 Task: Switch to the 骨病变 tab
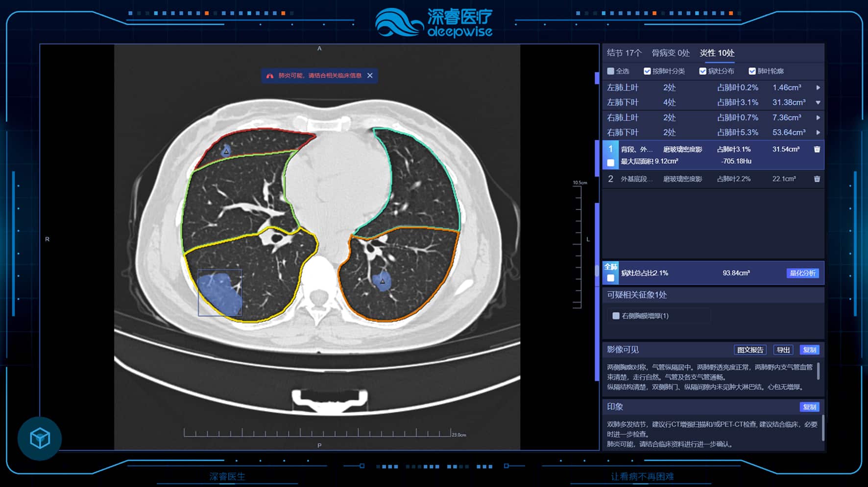[x=672, y=53]
